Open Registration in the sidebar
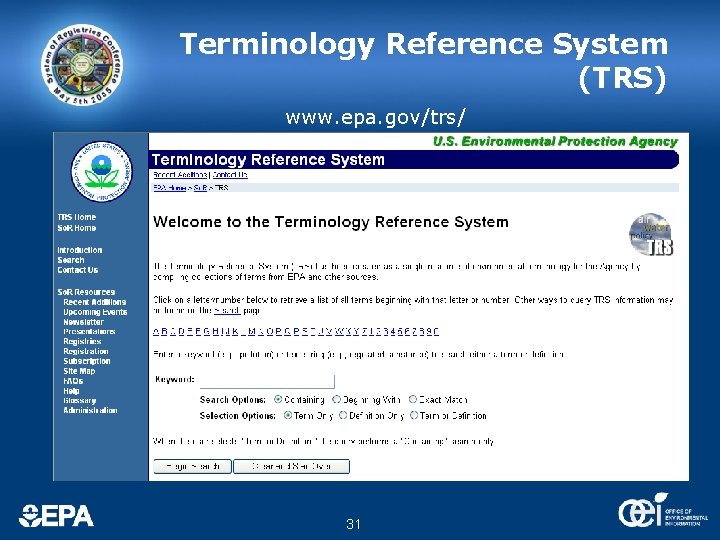The image size is (720, 540). click(86, 351)
